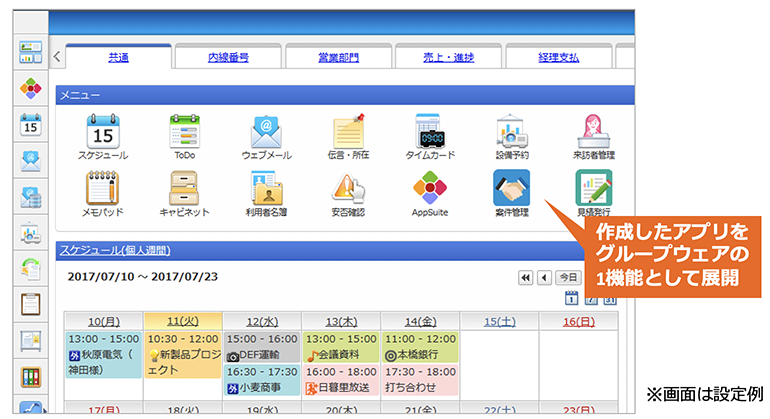The height and width of the screenshot is (419, 770).
Task: Open the 13(木) day link
Action: 341,322
